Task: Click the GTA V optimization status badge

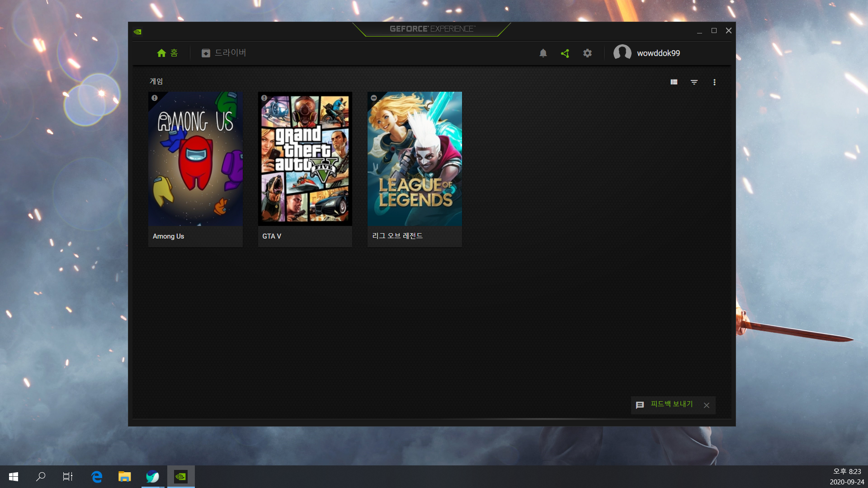Action: [264, 98]
